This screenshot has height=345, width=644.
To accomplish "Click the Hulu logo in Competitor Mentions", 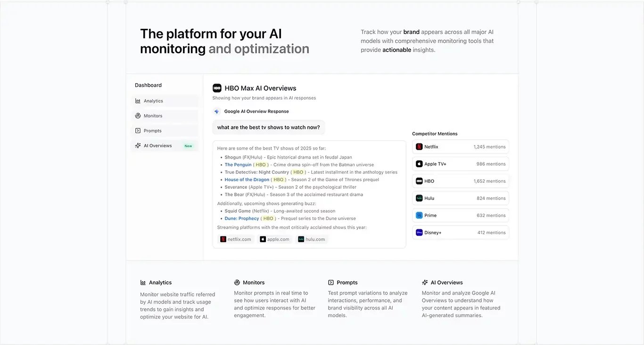I will [419, 198].
